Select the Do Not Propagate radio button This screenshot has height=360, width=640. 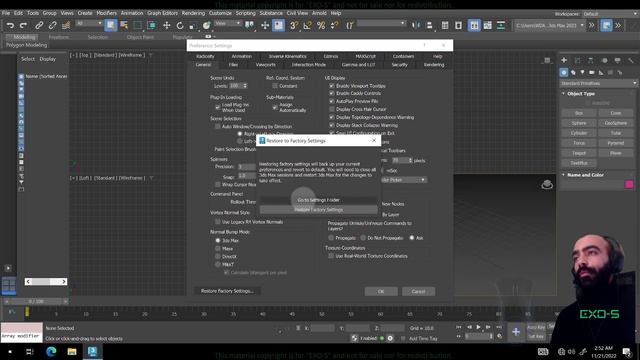click(363, 238)
